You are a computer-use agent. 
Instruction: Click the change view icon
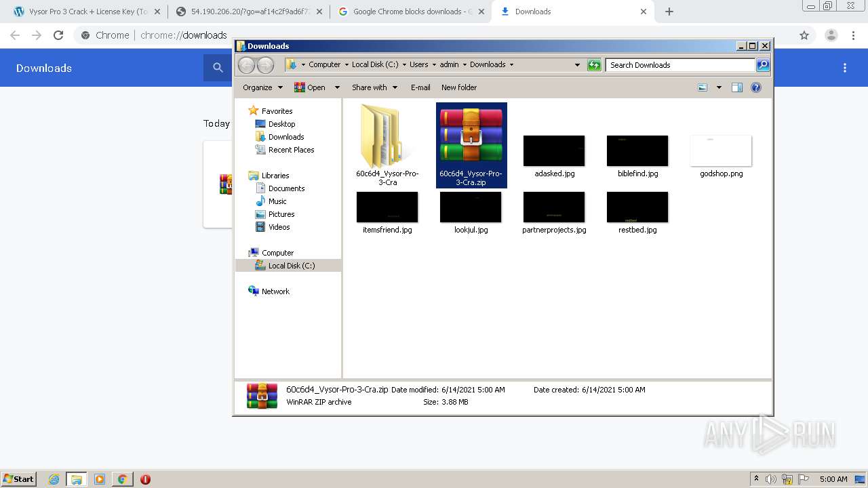pyautogui.click(x=703, y=87)
